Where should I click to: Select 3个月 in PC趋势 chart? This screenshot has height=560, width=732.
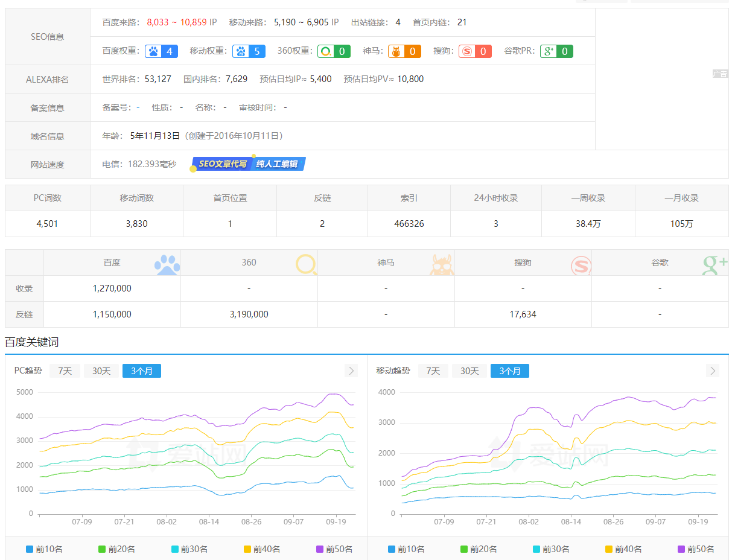pos(142,371)
